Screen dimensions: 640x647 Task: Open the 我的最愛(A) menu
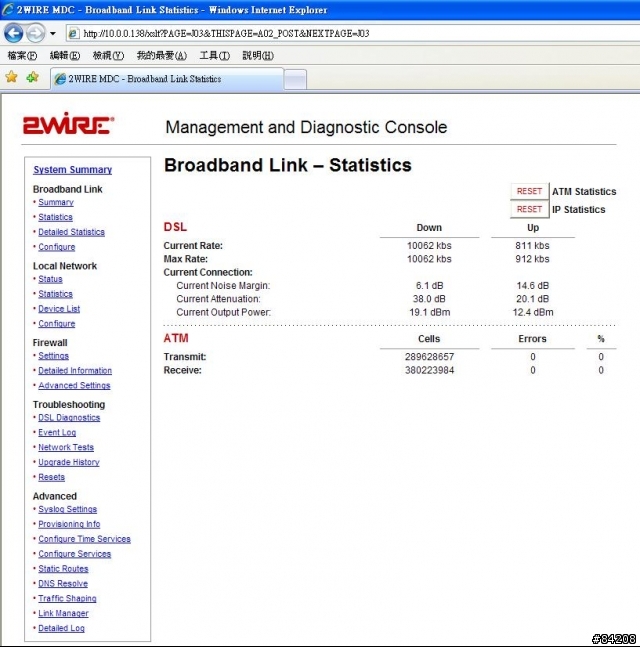click(x=162, y=55)
